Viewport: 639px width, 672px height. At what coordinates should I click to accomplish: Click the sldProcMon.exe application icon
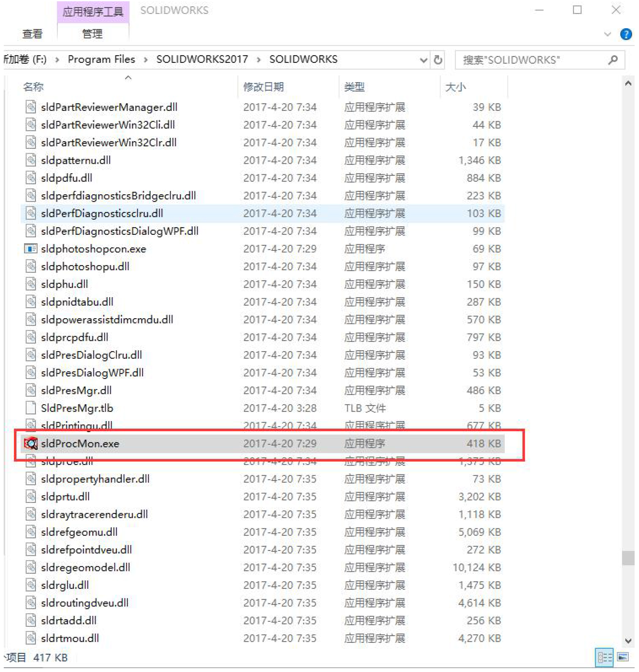click(x=31, y=443)
